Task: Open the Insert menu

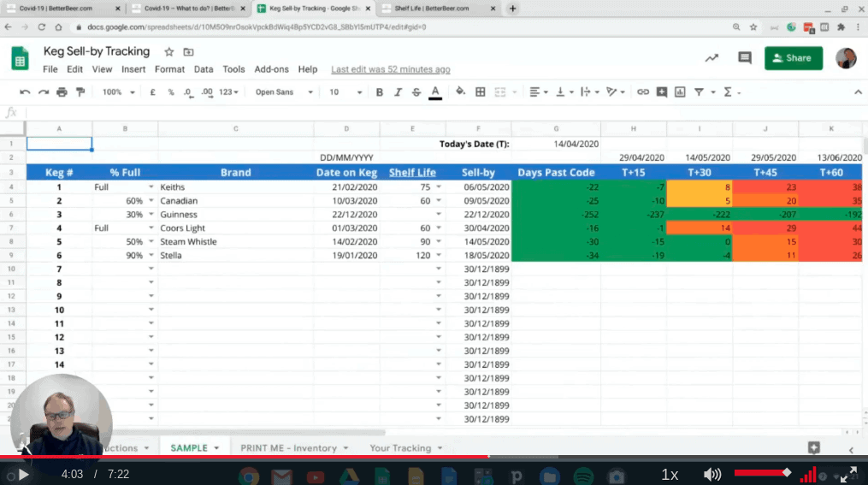Action: tap(133, 69)
